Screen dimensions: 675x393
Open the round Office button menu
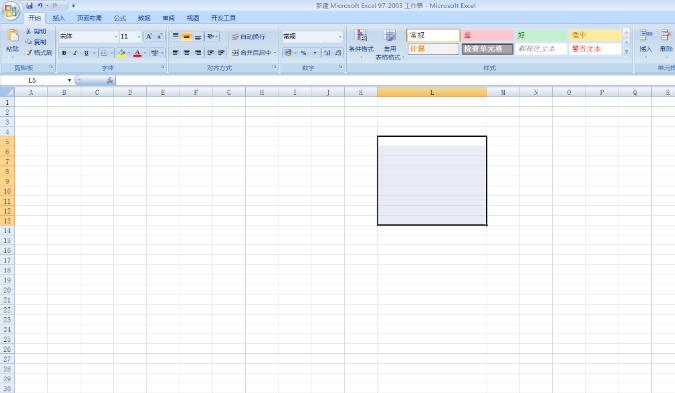[11, 12]
